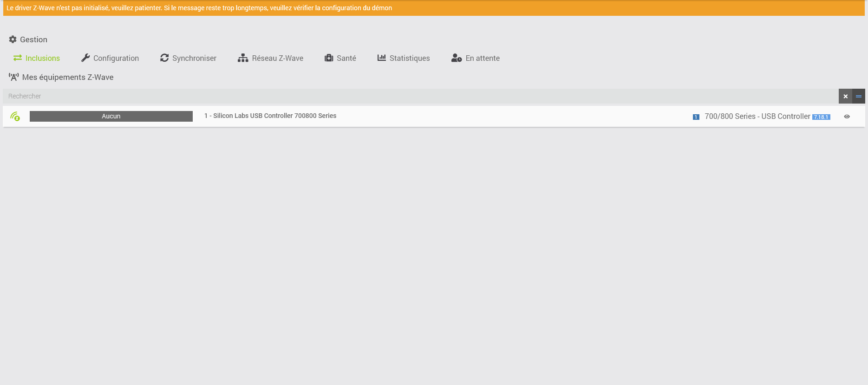The height and width of the screenshot is (385, 868).
Task: Click the blue equals display toggle button
Action: click(x=859, y=96)
